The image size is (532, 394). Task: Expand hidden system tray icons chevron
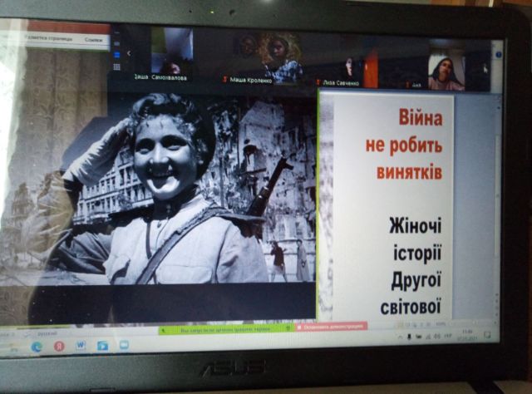(401, 337)
